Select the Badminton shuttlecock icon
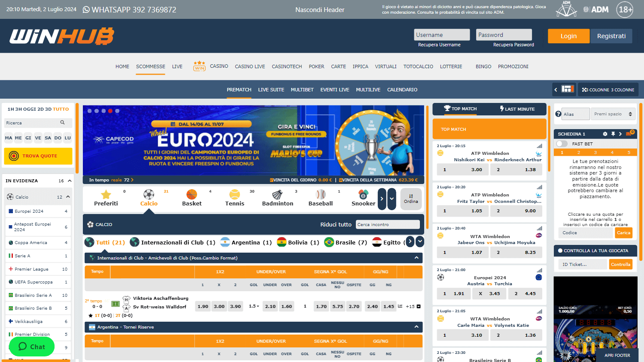The width and height of the screenshot is (644, 362). point(278,194)
